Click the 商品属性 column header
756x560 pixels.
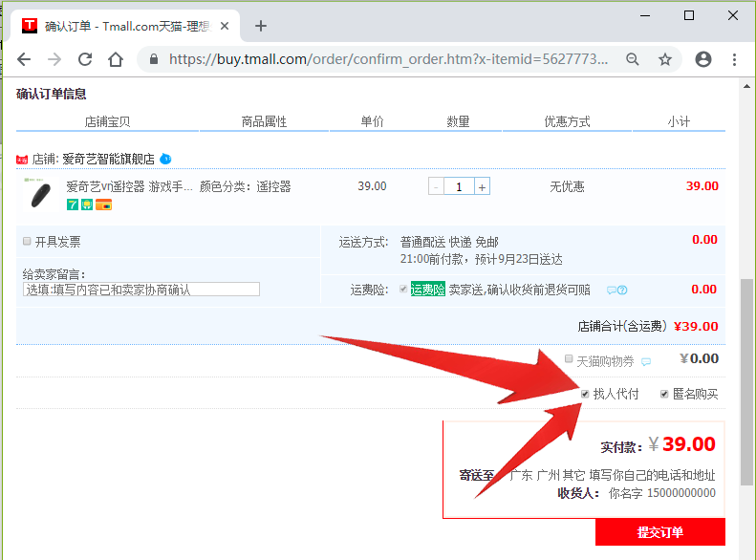click(x=264, y=121)
